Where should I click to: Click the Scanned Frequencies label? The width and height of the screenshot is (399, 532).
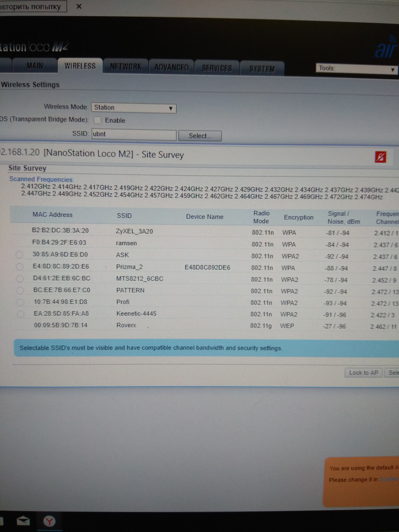point(42,179)
